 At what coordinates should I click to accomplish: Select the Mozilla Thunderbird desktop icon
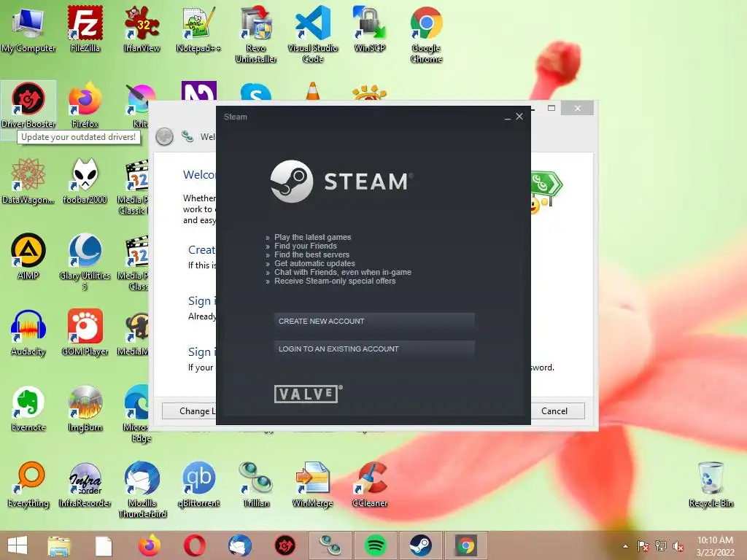point(142,489)
